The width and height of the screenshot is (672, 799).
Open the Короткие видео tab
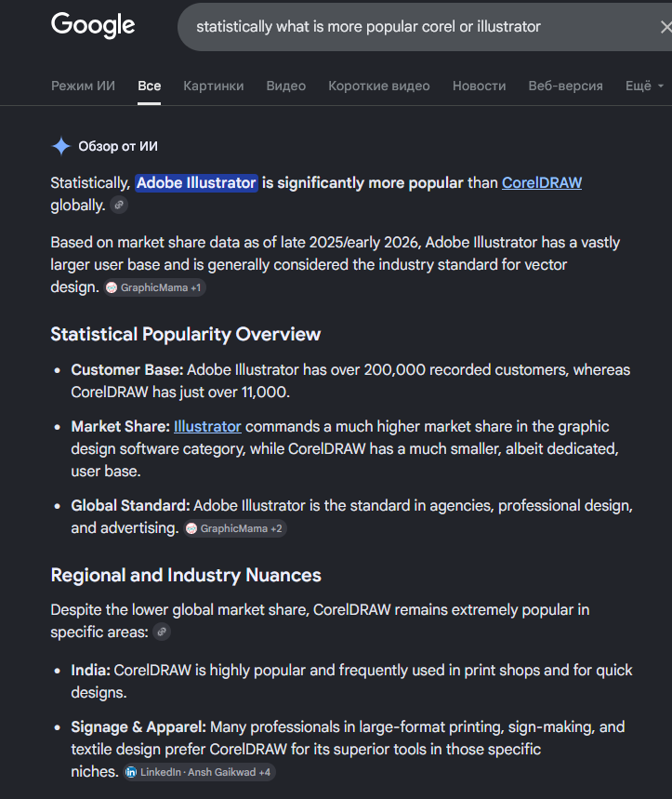pos(379,86)
